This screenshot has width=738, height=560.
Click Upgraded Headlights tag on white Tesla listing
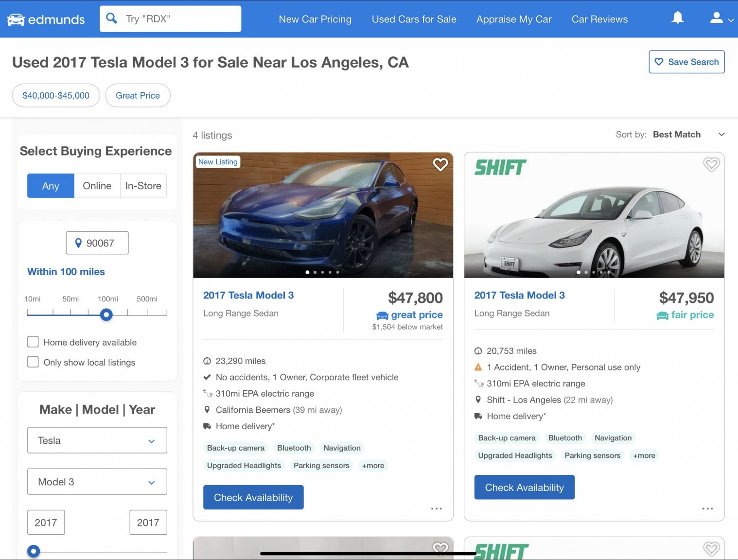point(515,455)
